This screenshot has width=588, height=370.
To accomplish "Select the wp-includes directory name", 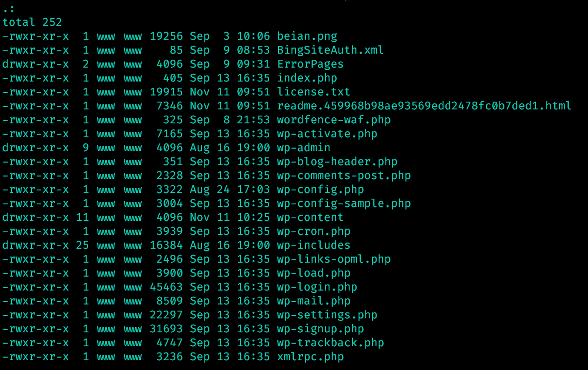I will tap(314, 245).
